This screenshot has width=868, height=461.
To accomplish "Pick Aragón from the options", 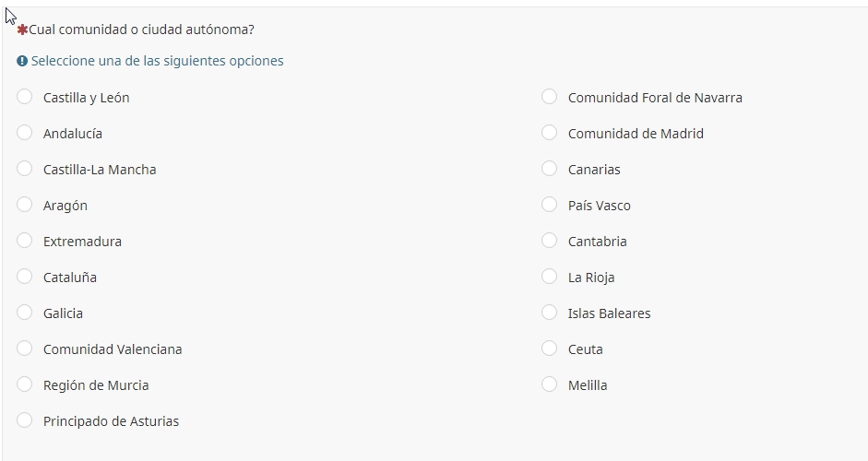I will point(25,205).
